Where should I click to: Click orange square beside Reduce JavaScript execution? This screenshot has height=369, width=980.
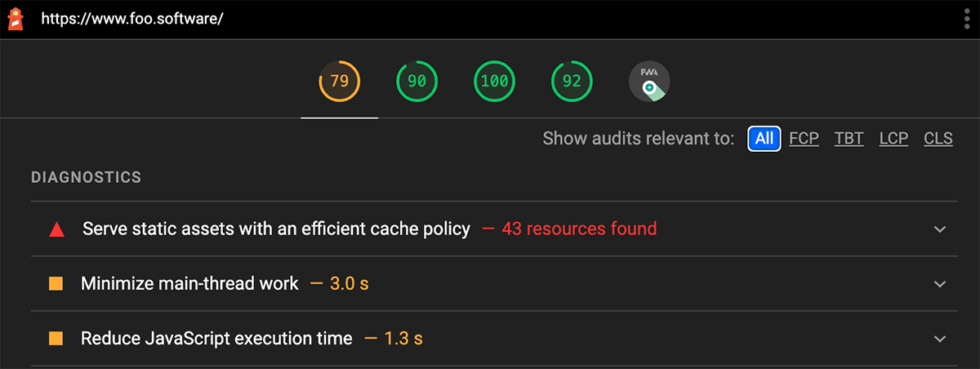click(56, 338)
